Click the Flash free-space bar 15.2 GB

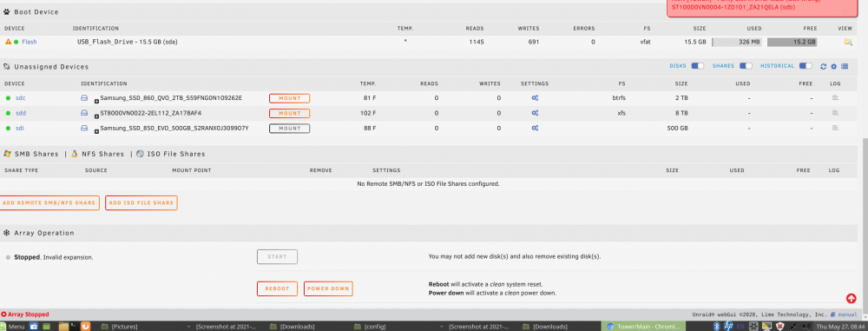pyautogui.click(x=792, y=43)
